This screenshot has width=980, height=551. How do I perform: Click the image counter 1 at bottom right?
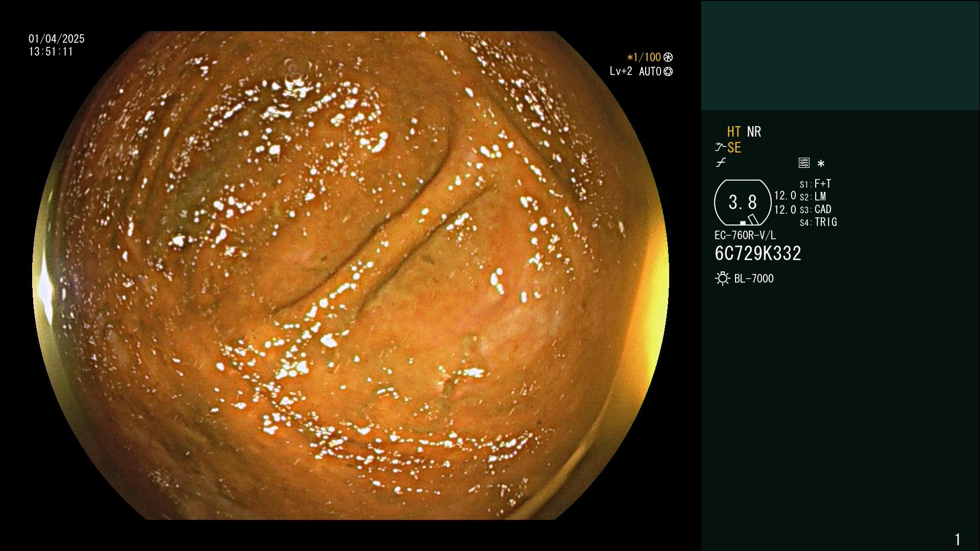click(x=958, y=539)
